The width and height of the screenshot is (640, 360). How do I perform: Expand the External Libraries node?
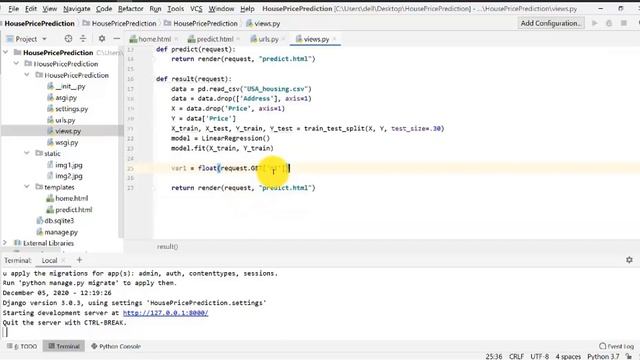click(5, 243)
